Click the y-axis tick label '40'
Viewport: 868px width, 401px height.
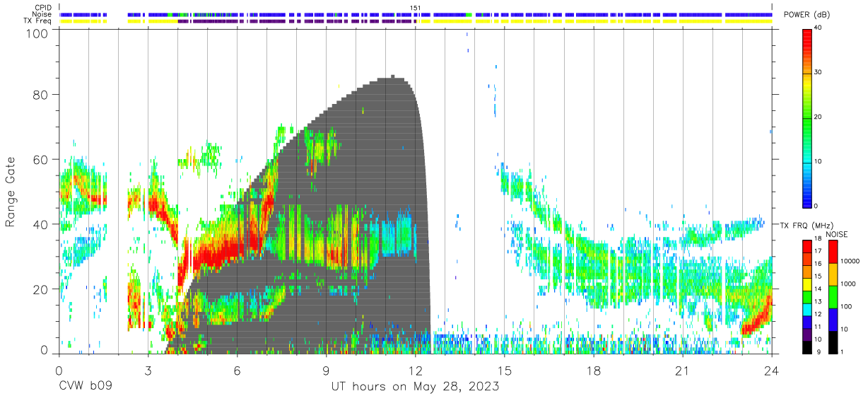pos(42,225)
